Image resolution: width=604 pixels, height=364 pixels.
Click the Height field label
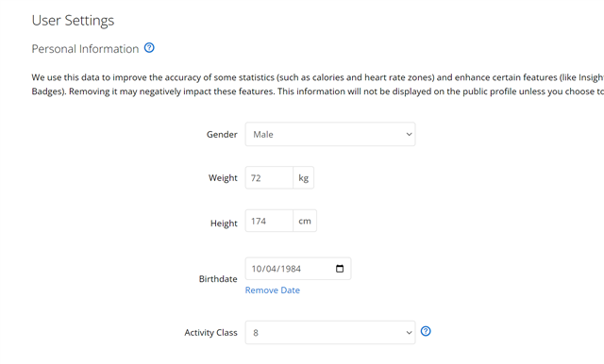pos(224,223)
